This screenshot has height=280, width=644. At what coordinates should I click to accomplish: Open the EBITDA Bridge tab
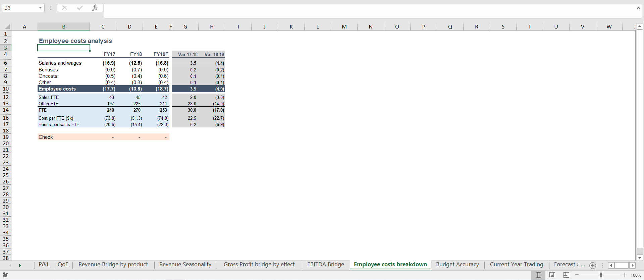pyautogui.click(x=326, y=265)
